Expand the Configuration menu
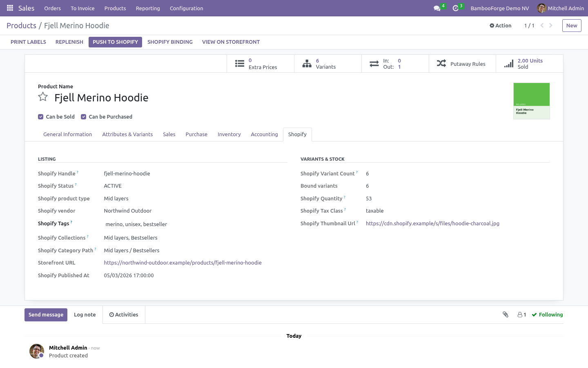 pyautogui.click(x=187, y=8)
